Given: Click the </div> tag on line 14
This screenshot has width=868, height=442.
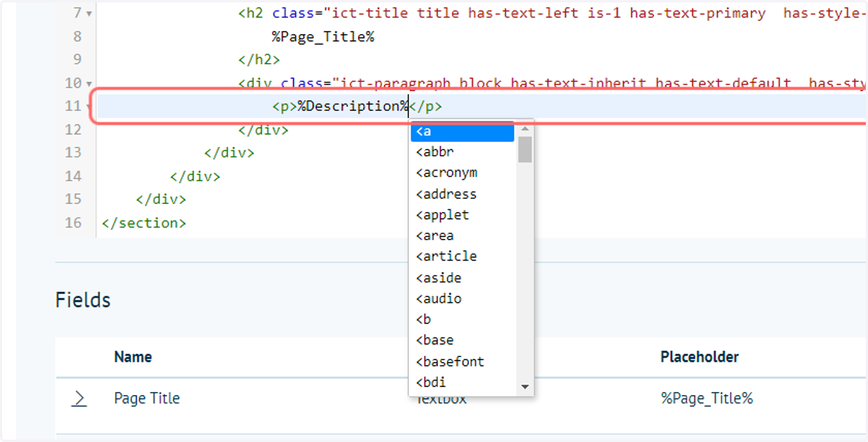Looking at the screenshot, I should [195, 177].
